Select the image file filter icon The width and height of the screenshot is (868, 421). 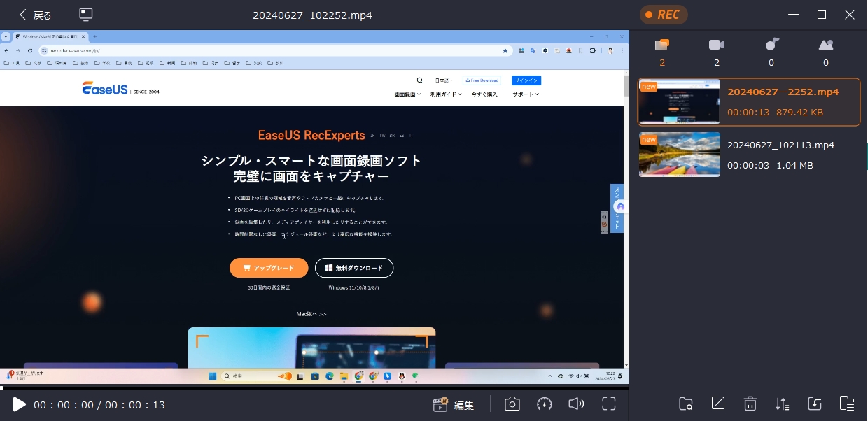(825, 44)
